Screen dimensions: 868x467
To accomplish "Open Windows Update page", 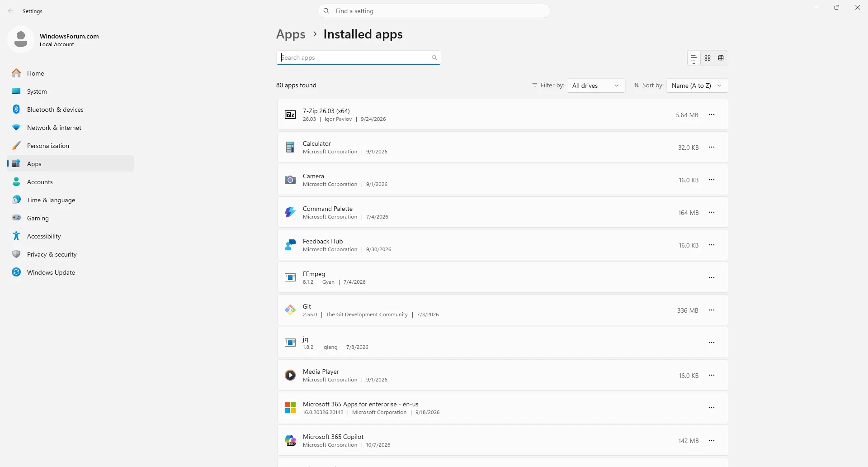I will [x=71, y=272].
